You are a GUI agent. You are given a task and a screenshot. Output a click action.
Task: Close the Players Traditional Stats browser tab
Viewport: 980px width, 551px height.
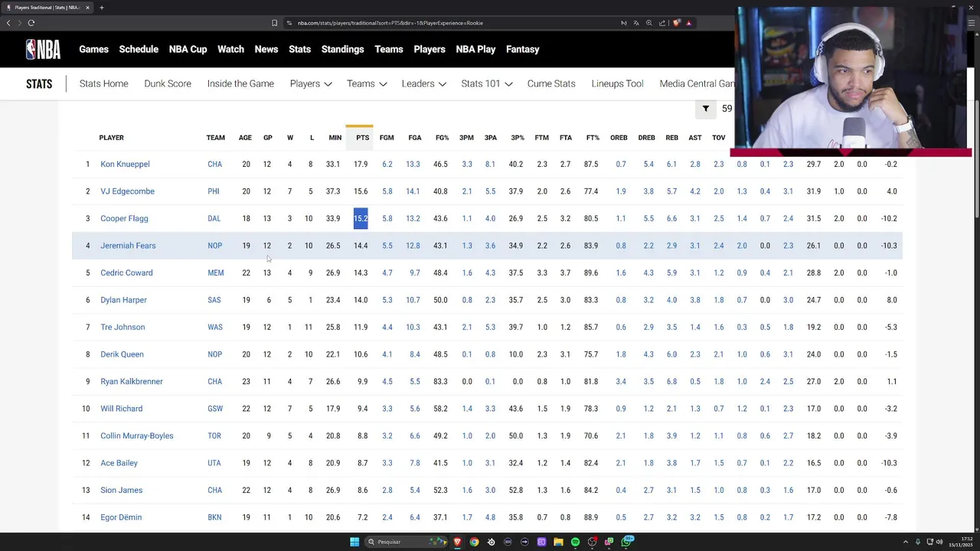click(87, 8)
